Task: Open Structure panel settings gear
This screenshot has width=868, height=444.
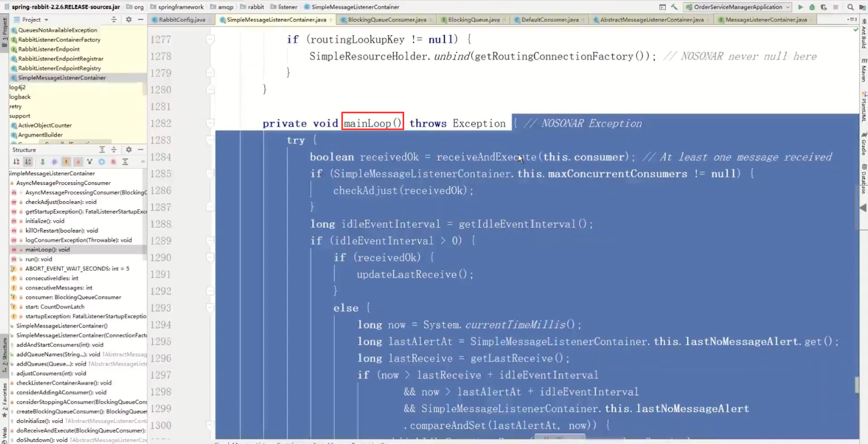Action: [128, 150]
